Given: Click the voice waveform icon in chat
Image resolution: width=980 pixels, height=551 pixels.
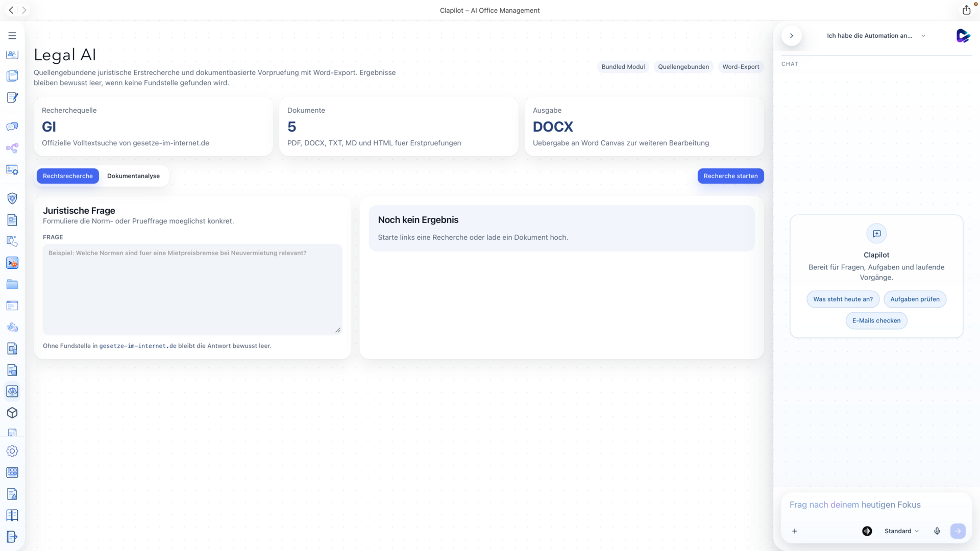Looking at the screenshot, I should (867, 531).
